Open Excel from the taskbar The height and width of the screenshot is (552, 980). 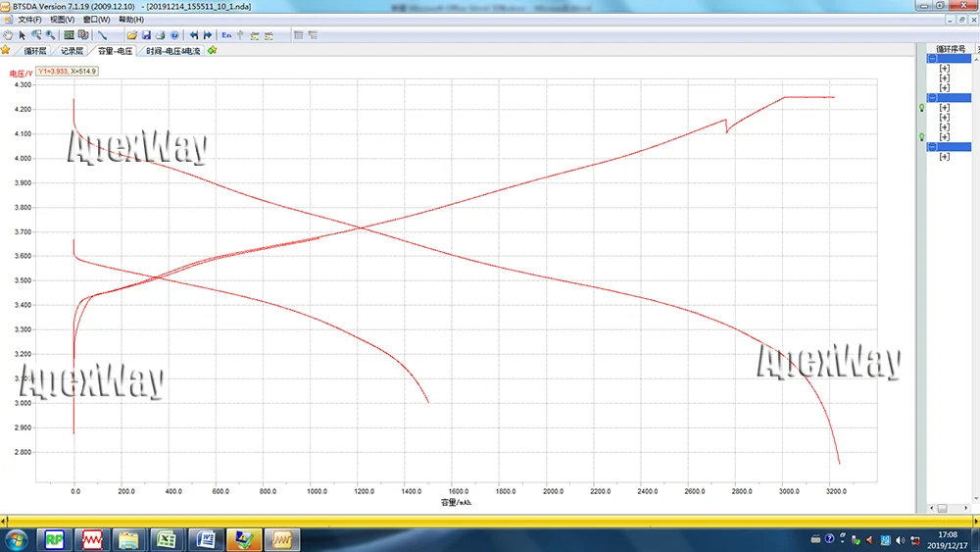coord(167,539)
